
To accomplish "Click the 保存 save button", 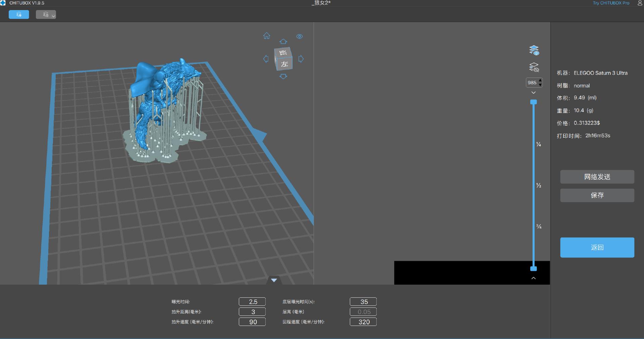I will coord(597,196).
